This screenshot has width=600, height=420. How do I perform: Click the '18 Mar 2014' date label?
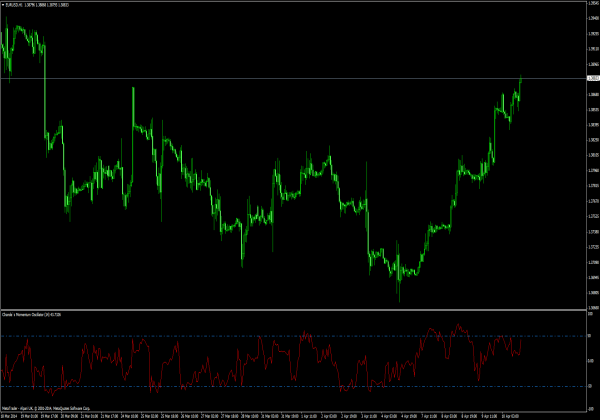10,416
